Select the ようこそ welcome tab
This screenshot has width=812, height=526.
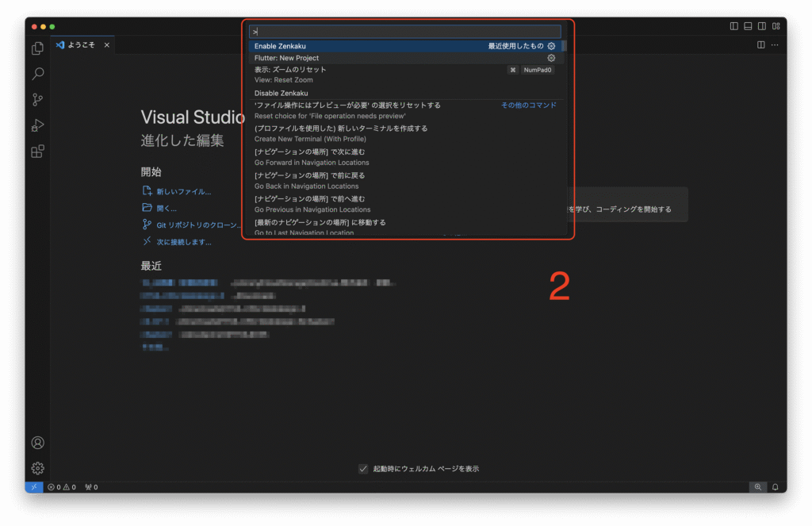tap(82, 45)
